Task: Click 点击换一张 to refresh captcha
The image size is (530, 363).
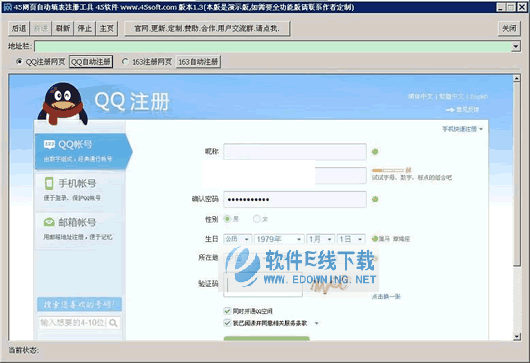Action: click(x=386, y=296)
